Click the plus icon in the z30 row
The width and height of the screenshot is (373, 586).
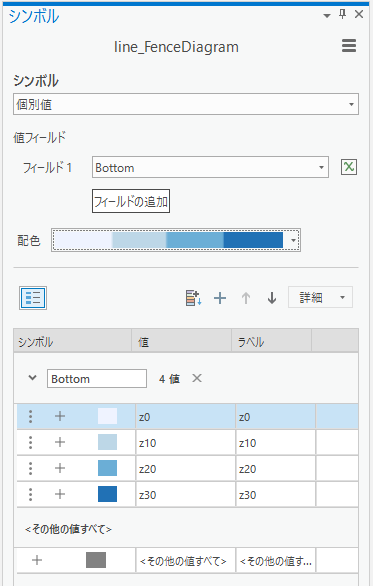[60, 494]
